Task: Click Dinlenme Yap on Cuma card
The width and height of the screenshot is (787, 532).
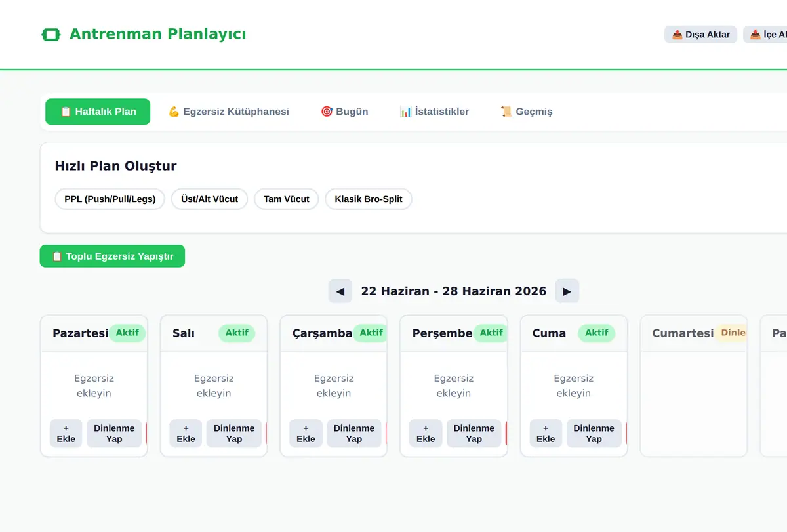Action: [x=594, y=434]
